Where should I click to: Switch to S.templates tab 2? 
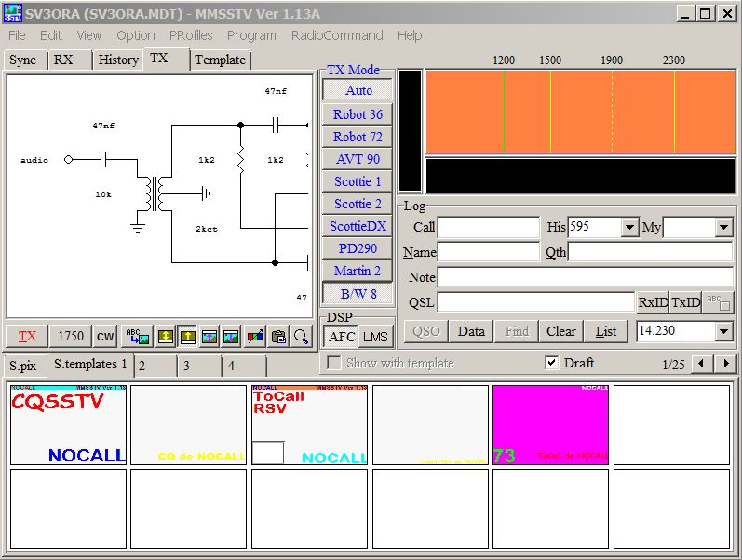155,366
